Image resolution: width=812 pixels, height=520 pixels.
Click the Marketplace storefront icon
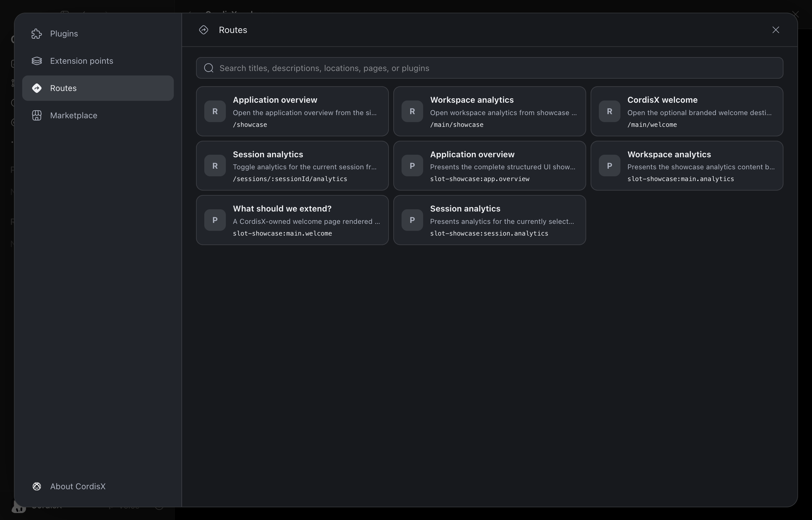tap(36, 115)
